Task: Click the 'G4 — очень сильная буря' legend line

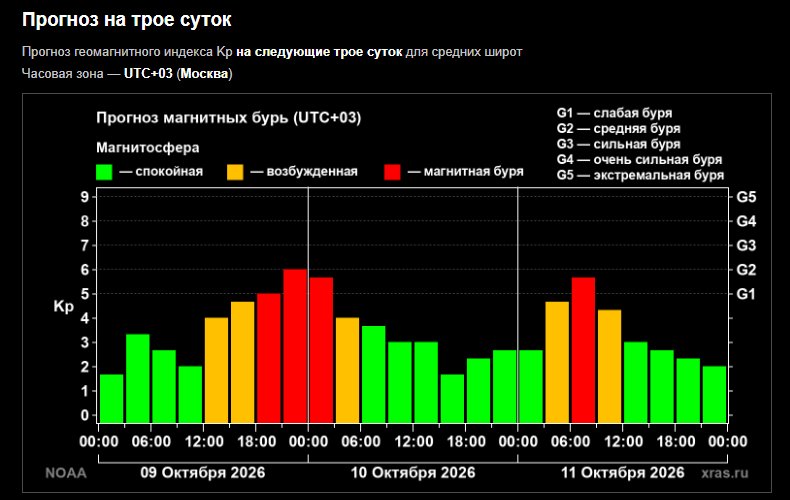Action: click(639, 160)
